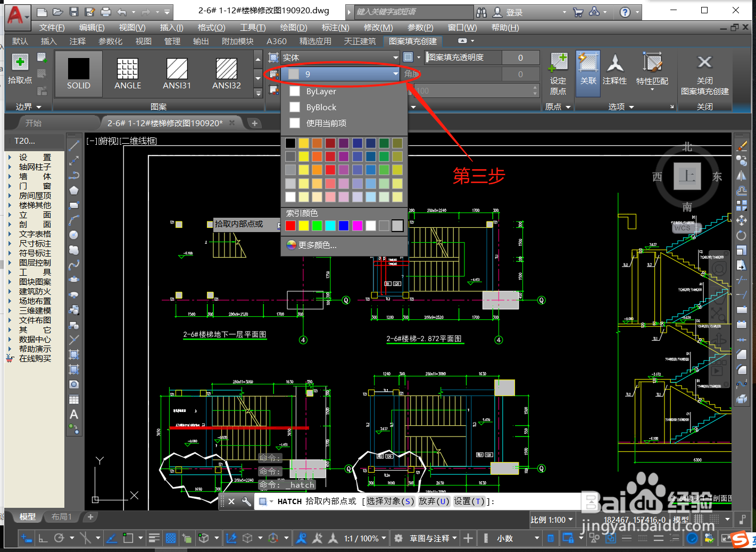Choose the ANSI31 hatch pattern

[x=177, y=74]
